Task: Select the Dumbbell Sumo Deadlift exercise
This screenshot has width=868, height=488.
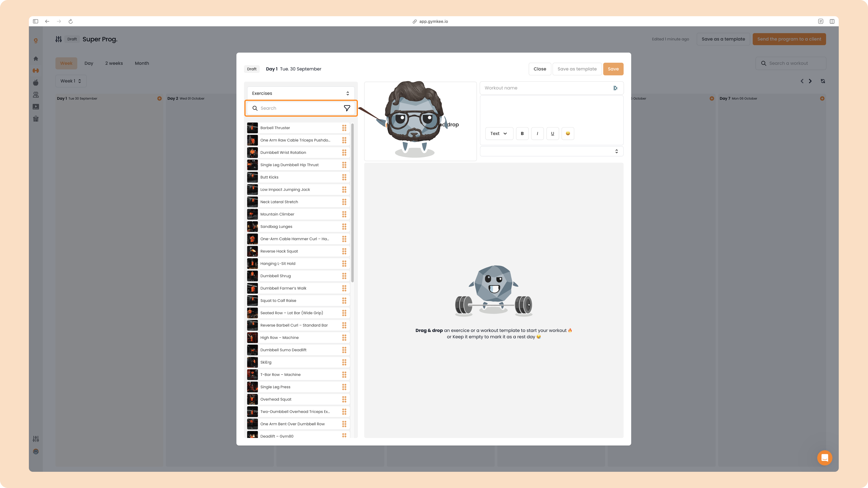Action: pos(298,350)
